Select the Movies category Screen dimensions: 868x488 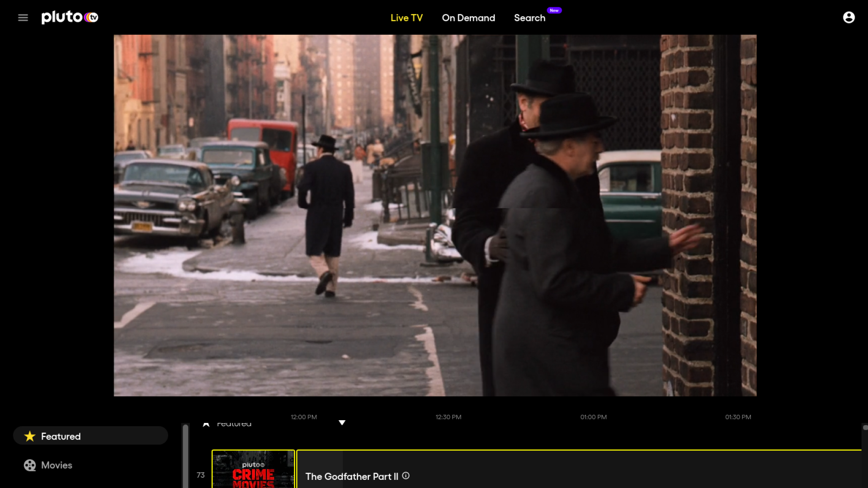57,465
